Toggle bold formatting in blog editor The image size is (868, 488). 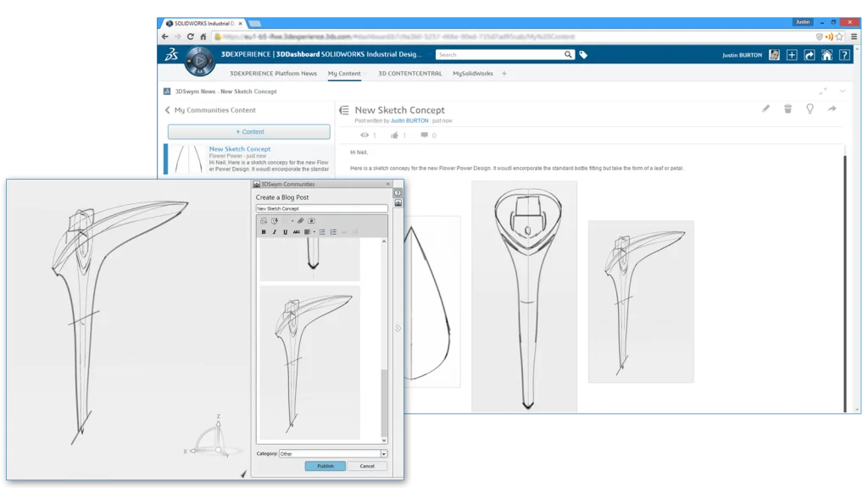click(264, 232)
